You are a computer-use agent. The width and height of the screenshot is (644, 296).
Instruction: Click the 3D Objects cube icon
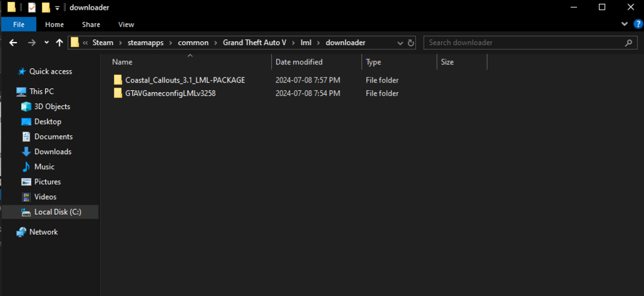pos(26,106)
